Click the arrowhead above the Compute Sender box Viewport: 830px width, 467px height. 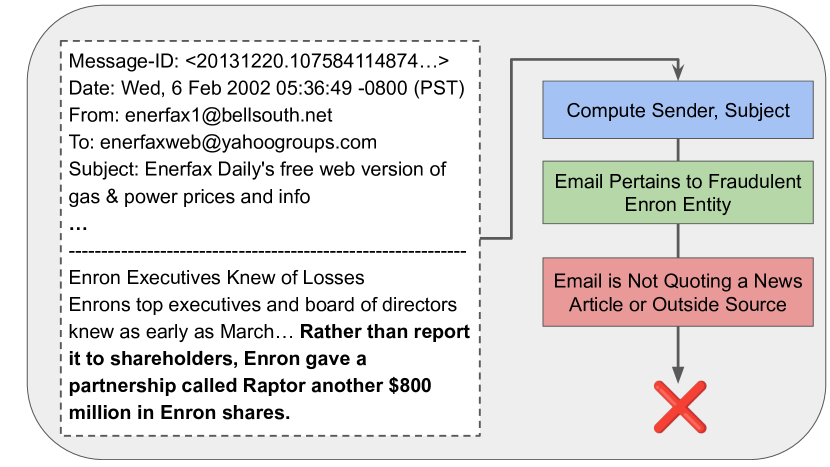(x=678, y=73)
